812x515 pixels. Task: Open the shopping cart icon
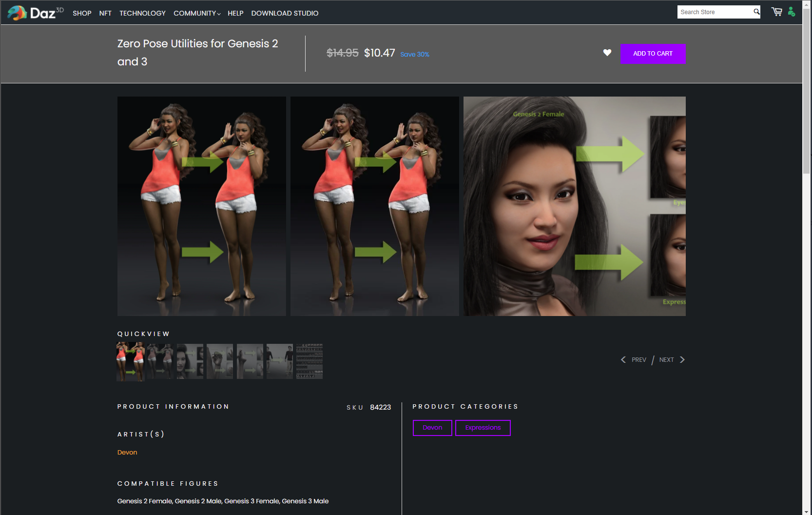coord(776,12)
